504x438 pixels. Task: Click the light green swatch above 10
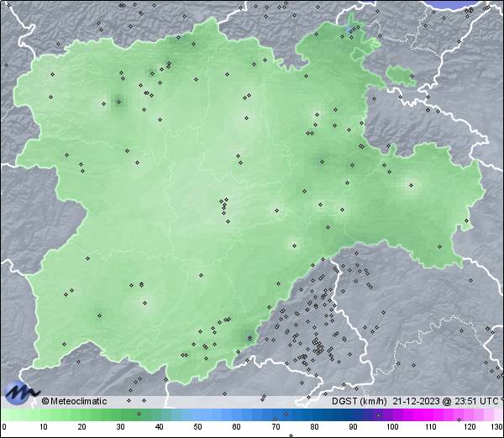click(44, 414)
